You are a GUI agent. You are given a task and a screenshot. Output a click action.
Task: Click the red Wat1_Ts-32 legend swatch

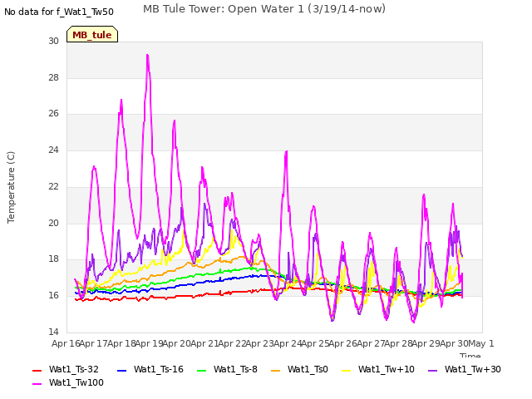click(x=37, y=371)
